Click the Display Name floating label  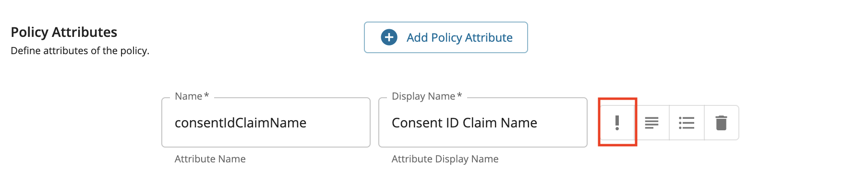pyautogui.click(x=423, y=96)
